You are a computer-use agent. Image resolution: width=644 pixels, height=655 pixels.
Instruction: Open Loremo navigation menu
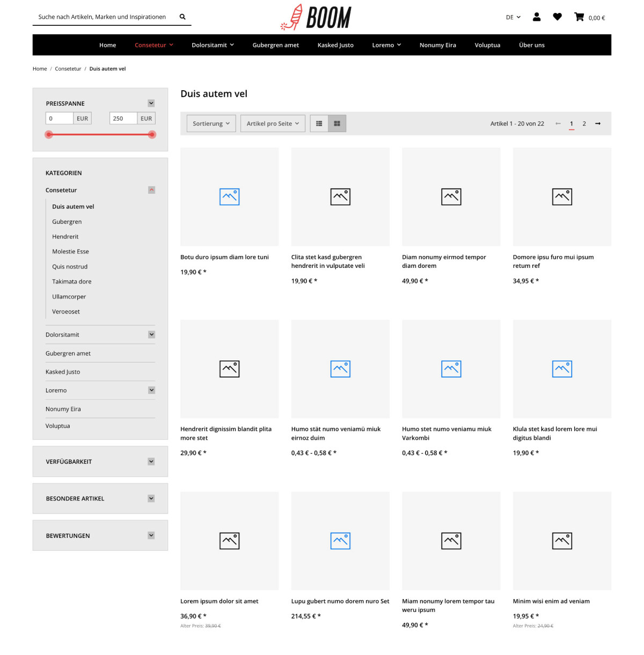[x=386, y=45]
